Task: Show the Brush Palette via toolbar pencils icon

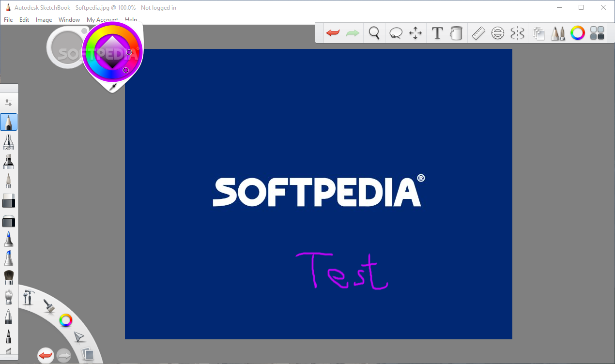Action: point(558,33)
